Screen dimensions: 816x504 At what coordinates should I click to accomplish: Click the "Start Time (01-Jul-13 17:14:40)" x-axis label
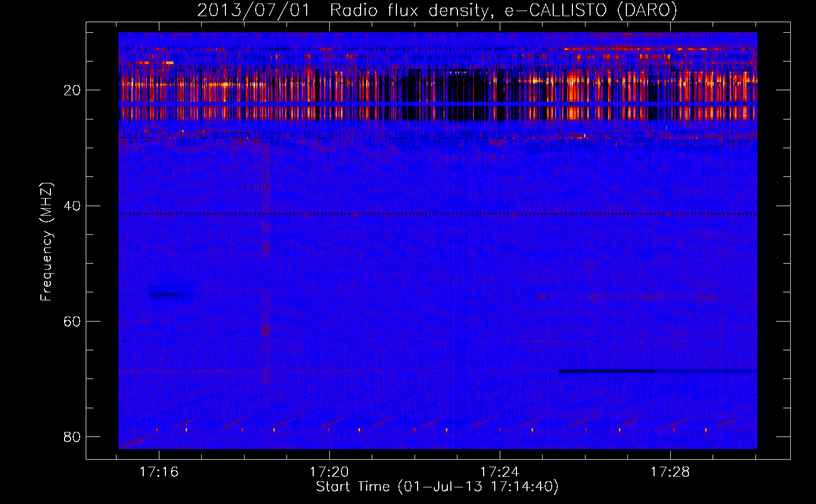click(437, 487)
